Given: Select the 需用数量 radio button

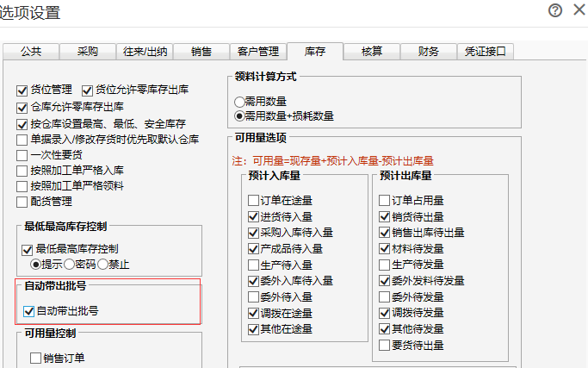Looking at the screenshot, I should point(239,101).
